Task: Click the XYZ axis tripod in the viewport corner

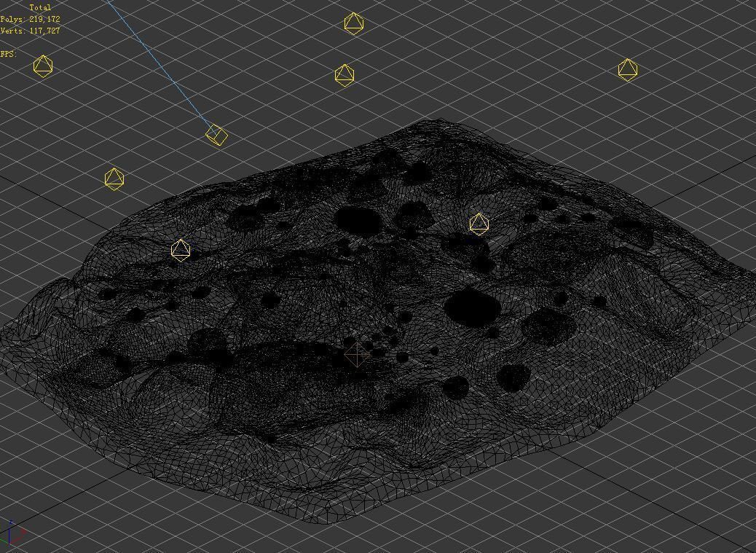Action: tap(12, 533)
